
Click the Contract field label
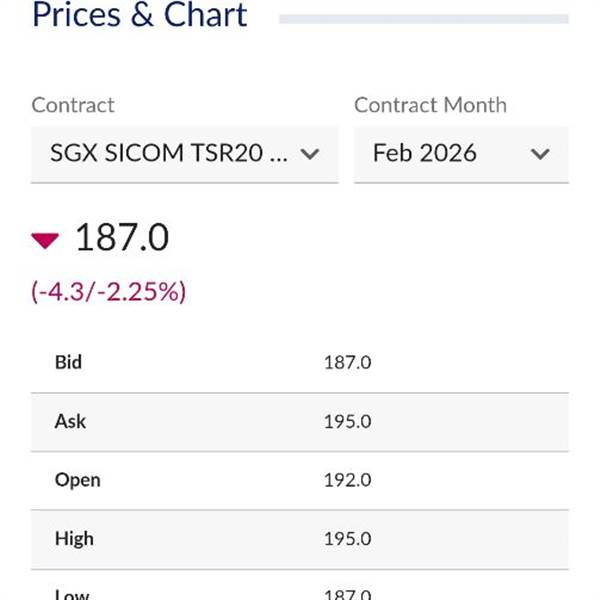click(x=73, y=105)
